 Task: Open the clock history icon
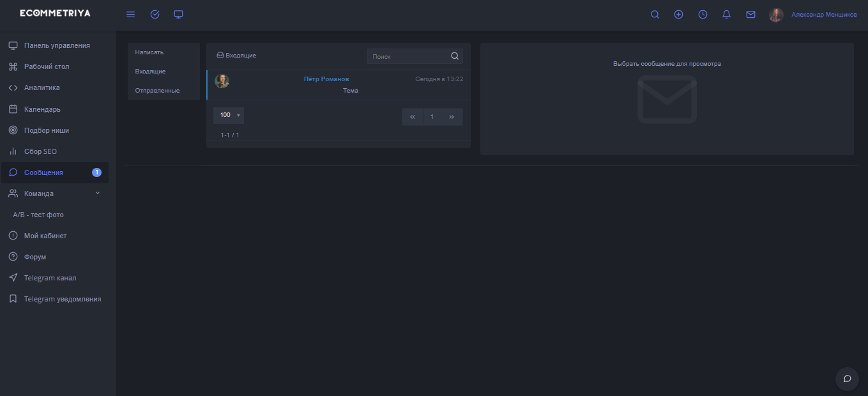tap(703, 15)
